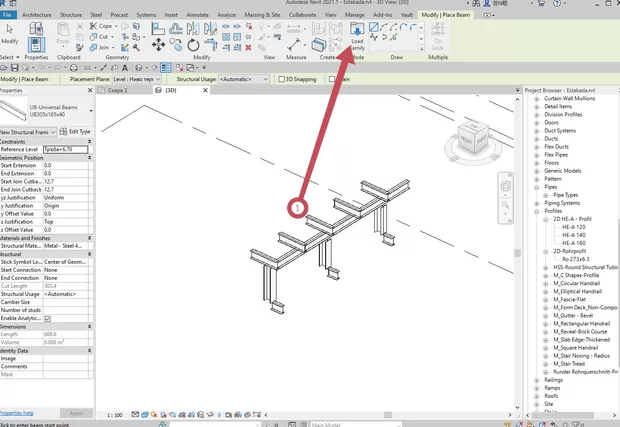Open the Properties help link
Screen dimensions: 620x427
(16, 412)
